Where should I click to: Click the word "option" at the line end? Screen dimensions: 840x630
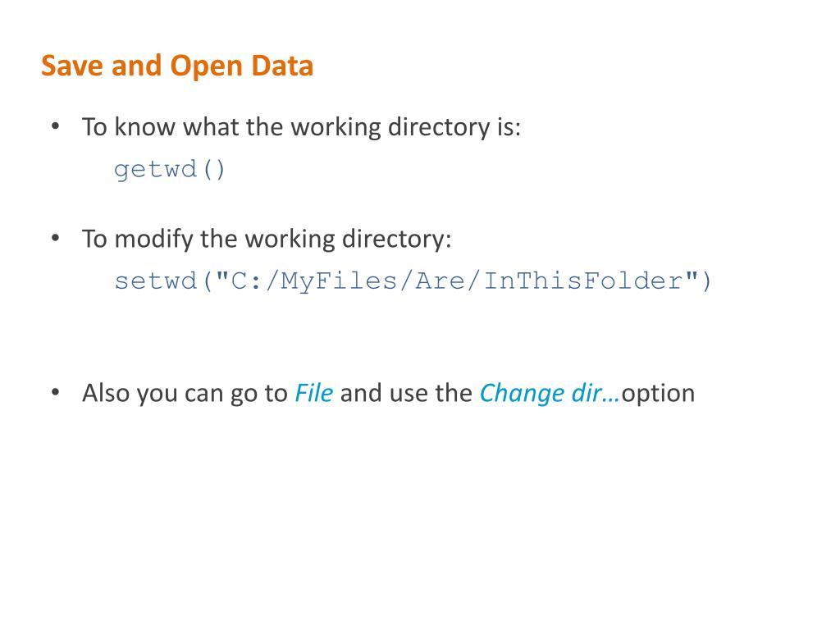tap(658, 395)
